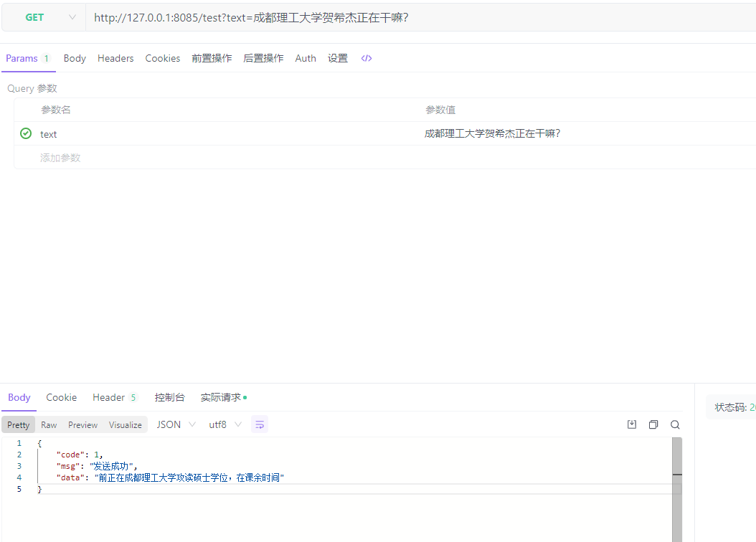Click the 状态码 status label
756x542 pixels.
730,407
